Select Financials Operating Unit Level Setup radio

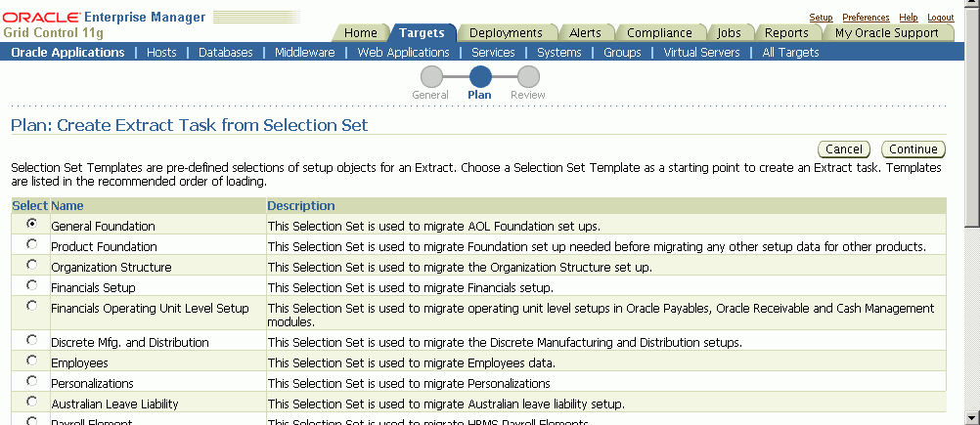point(31,306)
